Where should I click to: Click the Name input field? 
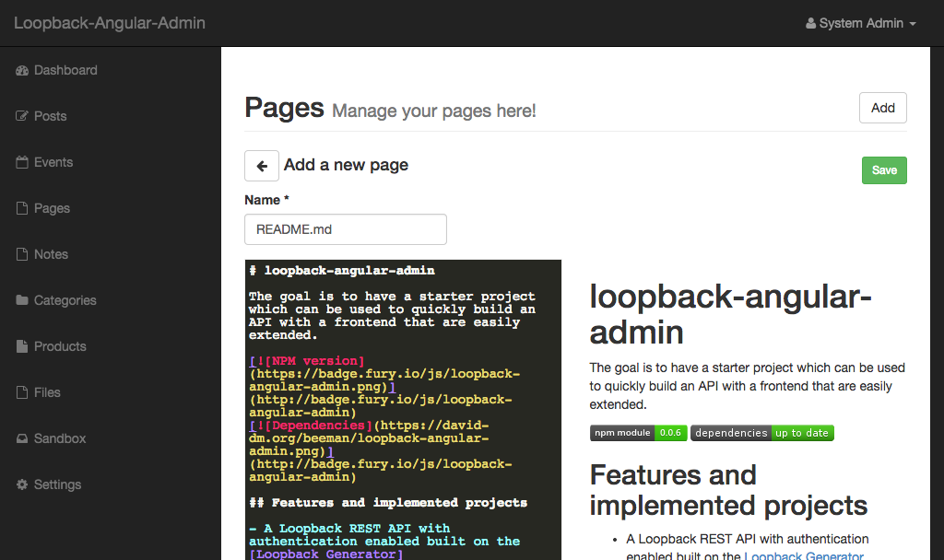(x=345, y=229)
